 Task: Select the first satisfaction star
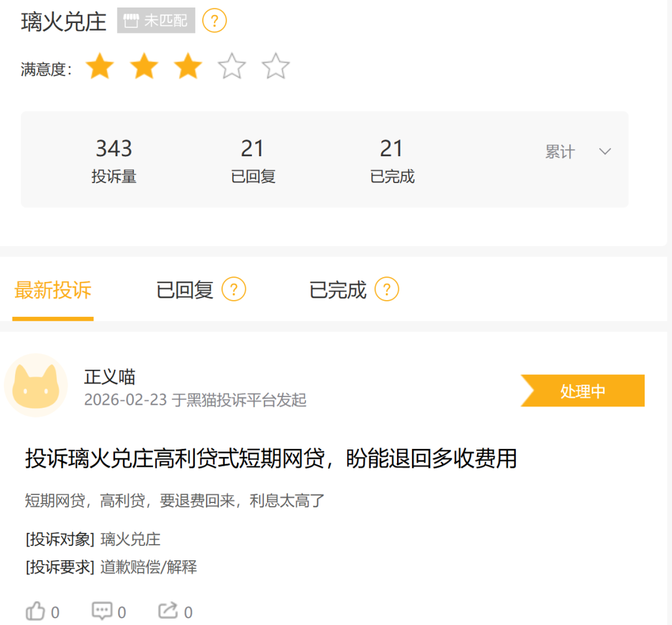point(100,67)
